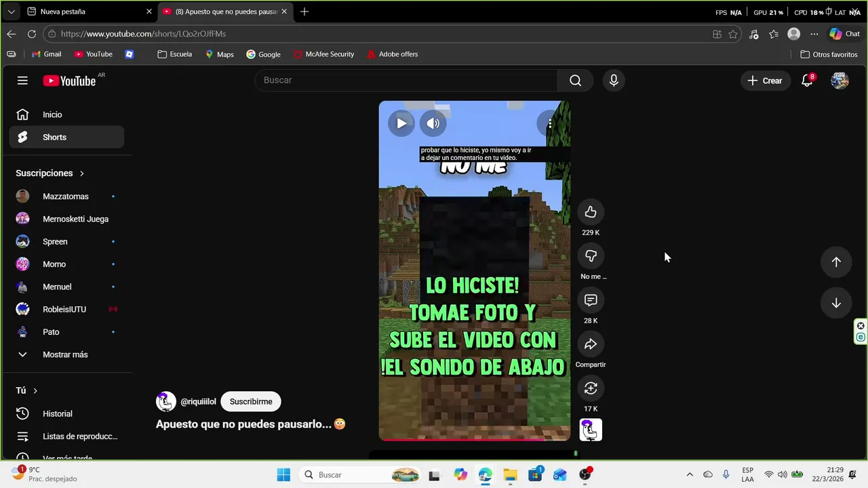
Task: Expand the Suscripciones section
Action: (x=50, y=173)
